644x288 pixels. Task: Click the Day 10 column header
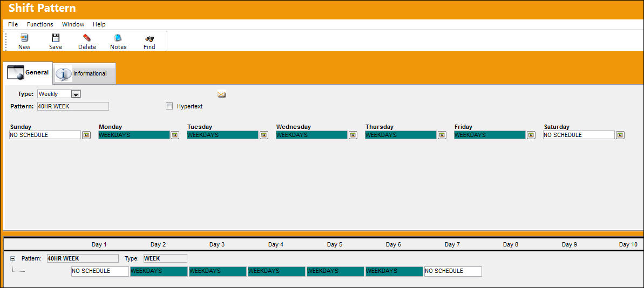click(x=628, y=244)
